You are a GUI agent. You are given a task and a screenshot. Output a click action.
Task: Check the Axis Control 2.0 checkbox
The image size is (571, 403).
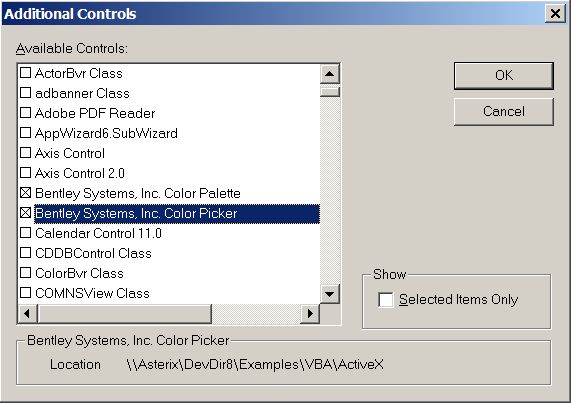click(25, 173)
